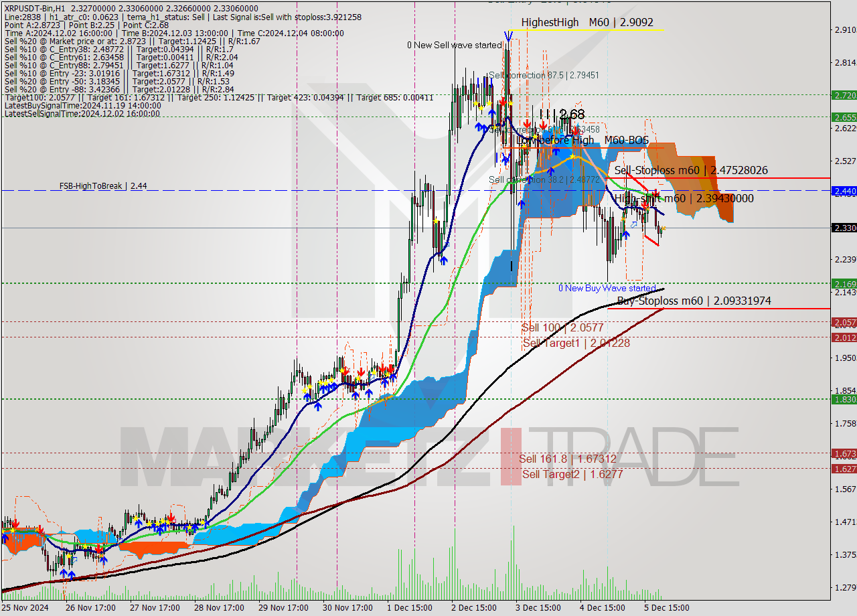Select the 'Sell %20 @ Entry -88: 3.42366' line

119,89
